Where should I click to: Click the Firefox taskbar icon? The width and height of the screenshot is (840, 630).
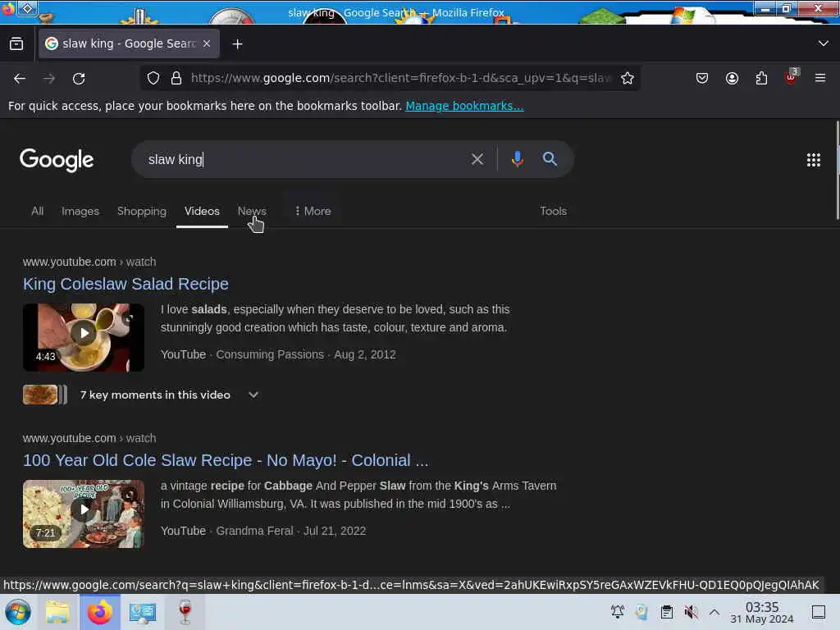[100, 612]
